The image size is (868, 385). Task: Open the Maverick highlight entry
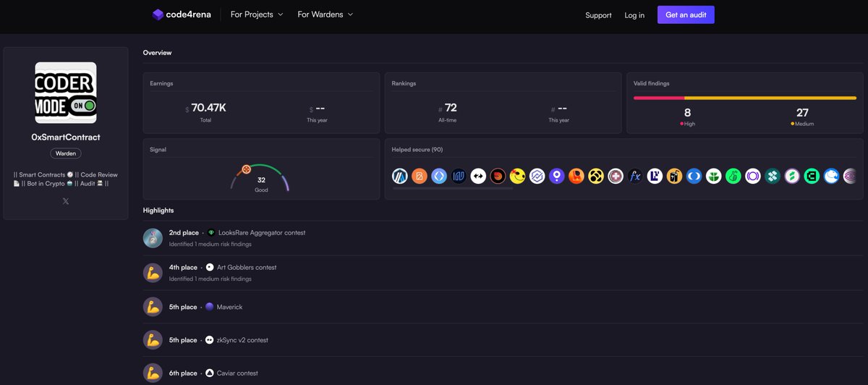(x=229, y=307)
